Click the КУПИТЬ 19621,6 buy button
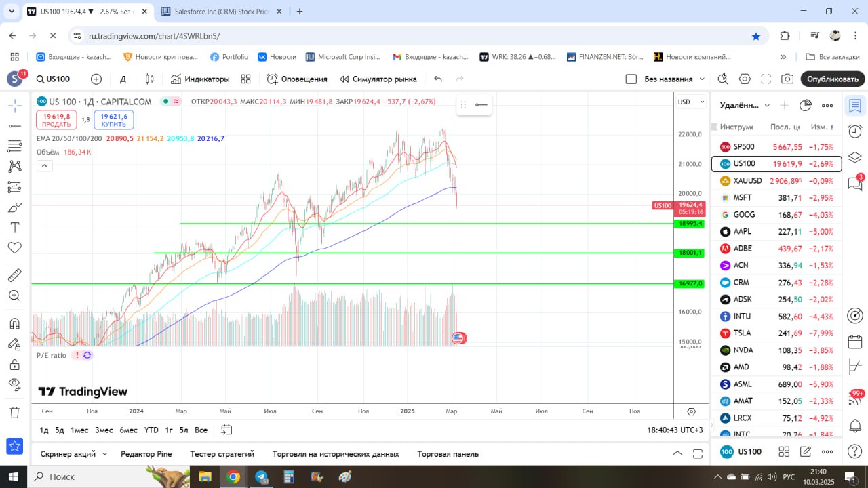The height and width of the screenshot is (488, 868). click(114, 120)
